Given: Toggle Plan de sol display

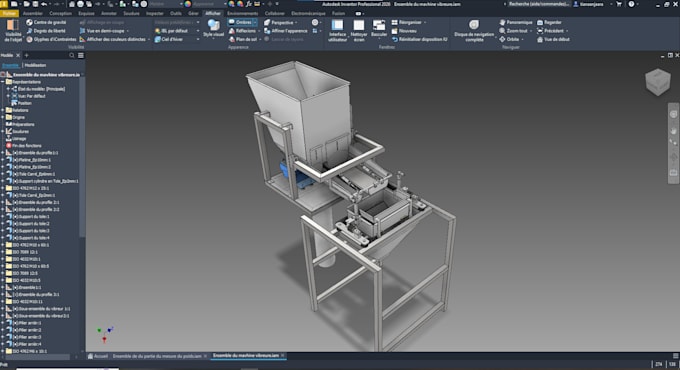Looking at the screenshot, I should 242,39.
